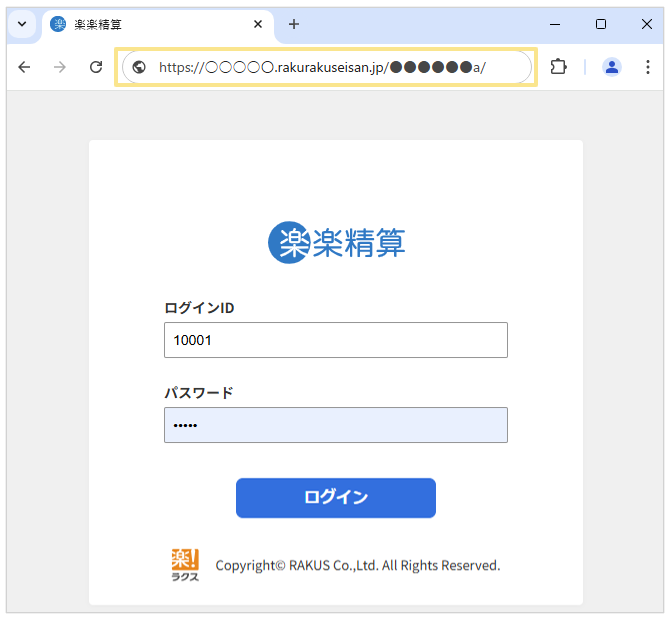
Task: View site information globe icon
Action: pyautogui.click(x=139, y=67)
